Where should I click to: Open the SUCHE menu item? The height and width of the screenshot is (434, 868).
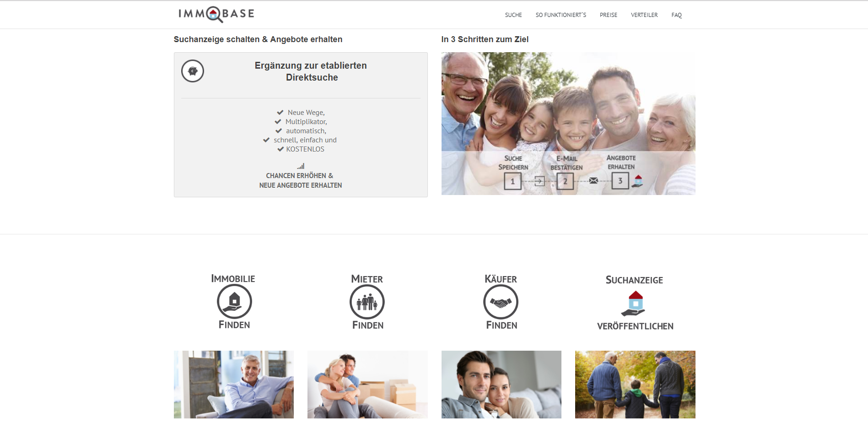(x=513, y=15)
